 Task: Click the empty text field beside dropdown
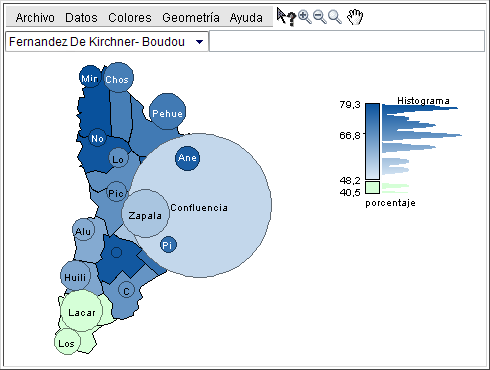[347, 41]
